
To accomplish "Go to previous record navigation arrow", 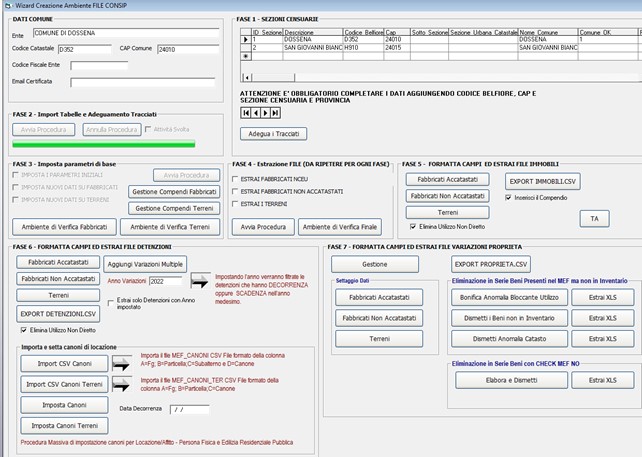I will click(255, 113).
